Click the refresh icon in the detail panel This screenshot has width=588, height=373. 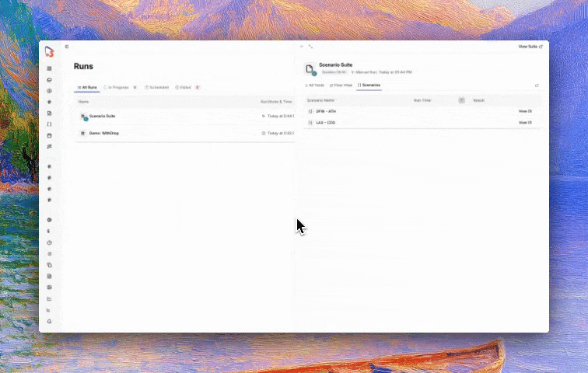[x=537, y=85]
